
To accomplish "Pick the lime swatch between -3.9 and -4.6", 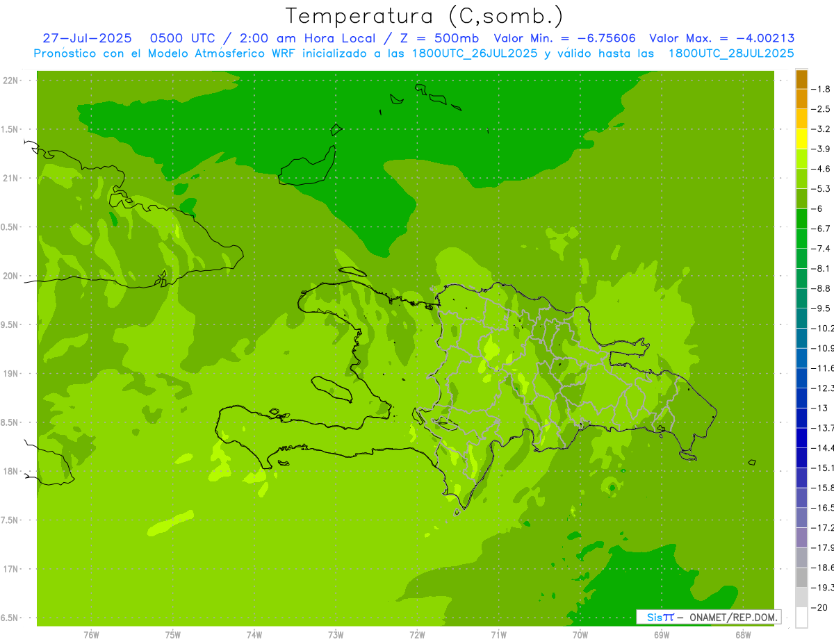I will tap(801, 159).
